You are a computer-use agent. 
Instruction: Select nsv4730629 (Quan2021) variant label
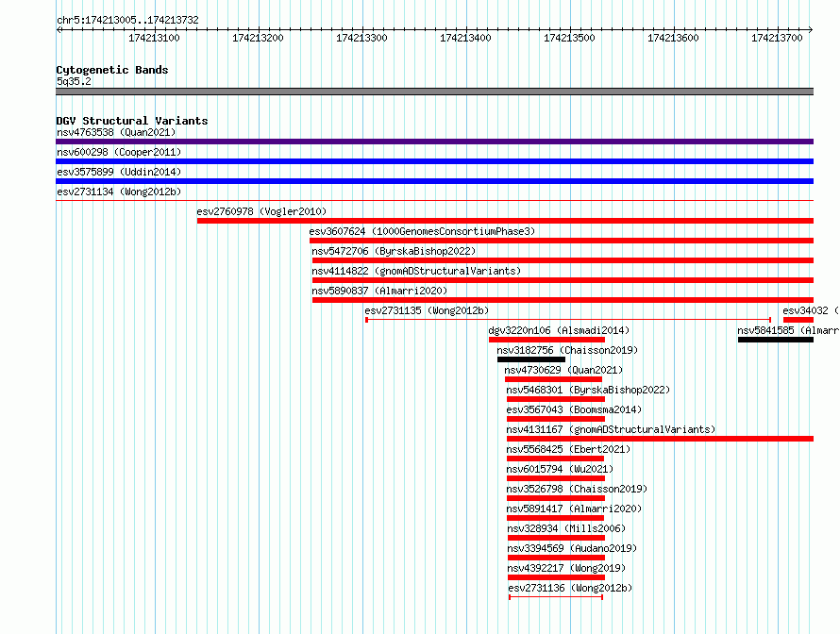click(x=563, y=370)
